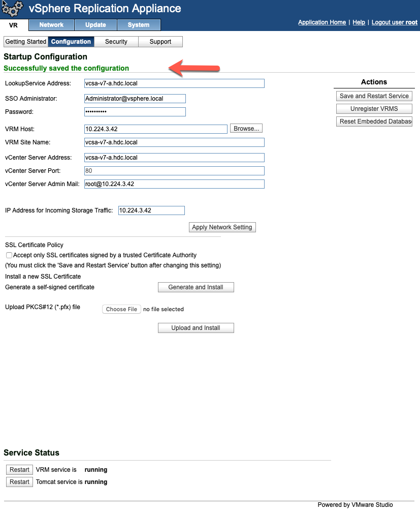Click the 'Install a new SSL Certificate' label
The width and height of the screenshot is (420, 515).
(x=43, y=277)
